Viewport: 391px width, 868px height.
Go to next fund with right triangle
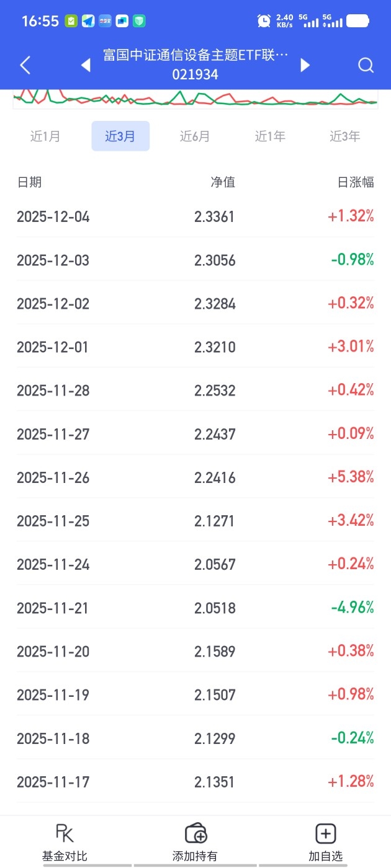click(x=305, y=65)
